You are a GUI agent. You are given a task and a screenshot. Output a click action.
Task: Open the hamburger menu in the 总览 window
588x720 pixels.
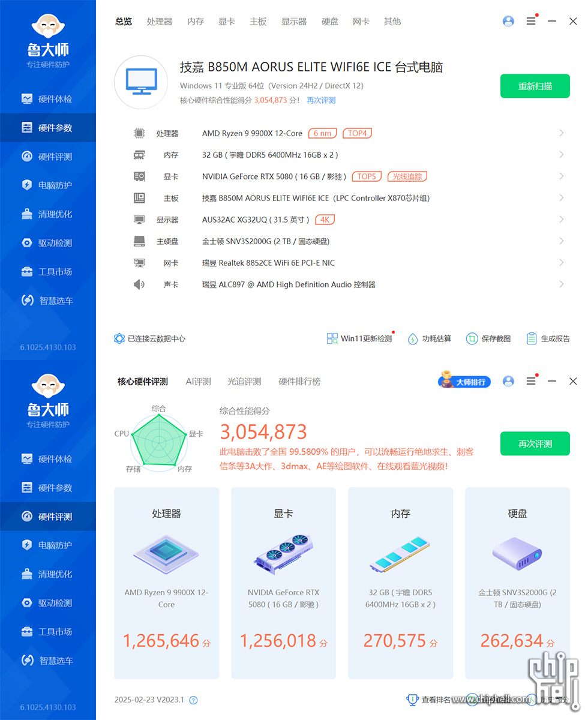[531, 21]
